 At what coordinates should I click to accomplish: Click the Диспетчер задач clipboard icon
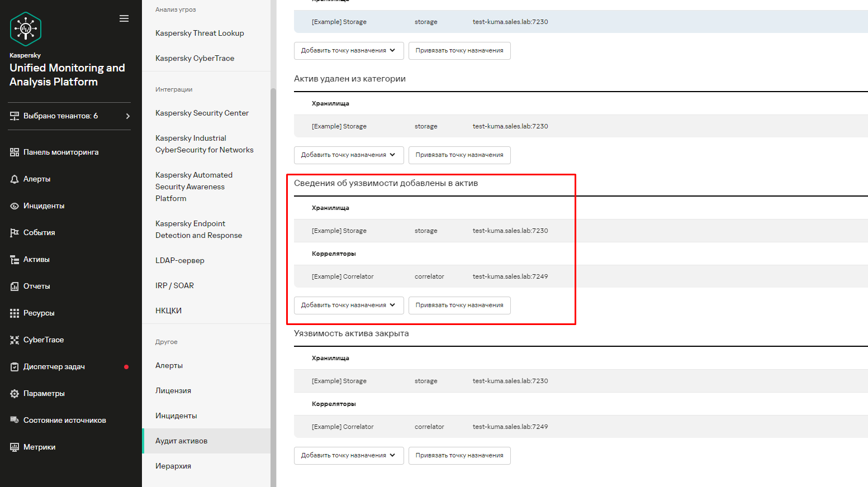15,366
